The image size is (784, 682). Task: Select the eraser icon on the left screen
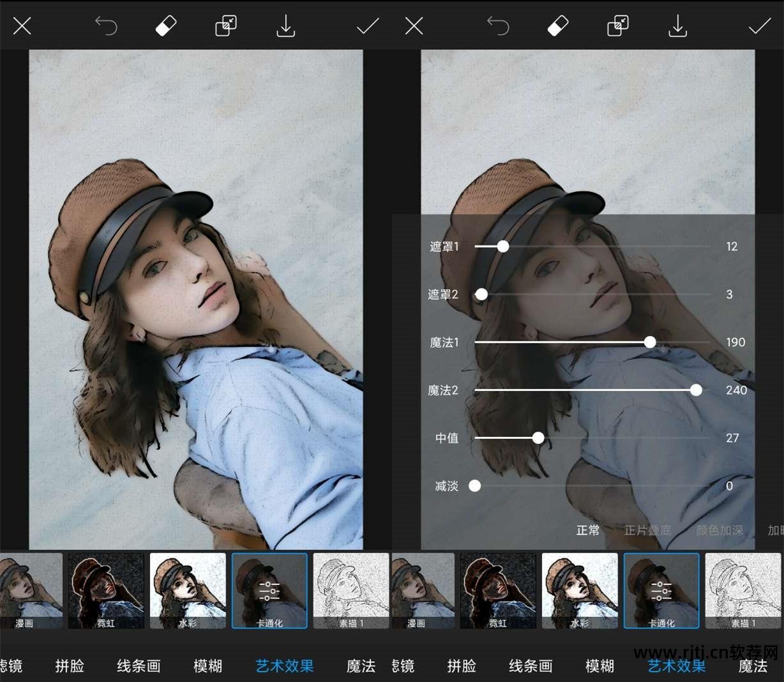coord(166,26)
